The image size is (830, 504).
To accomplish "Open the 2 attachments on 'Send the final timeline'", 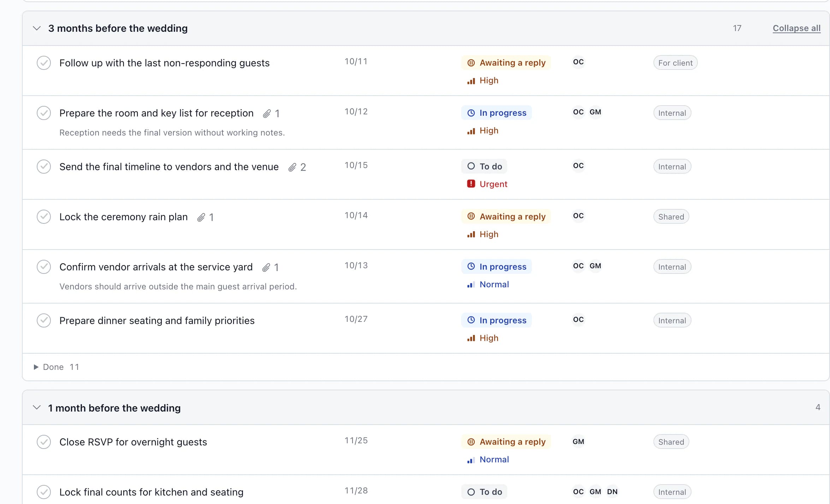I will click(x=297, y=167).
